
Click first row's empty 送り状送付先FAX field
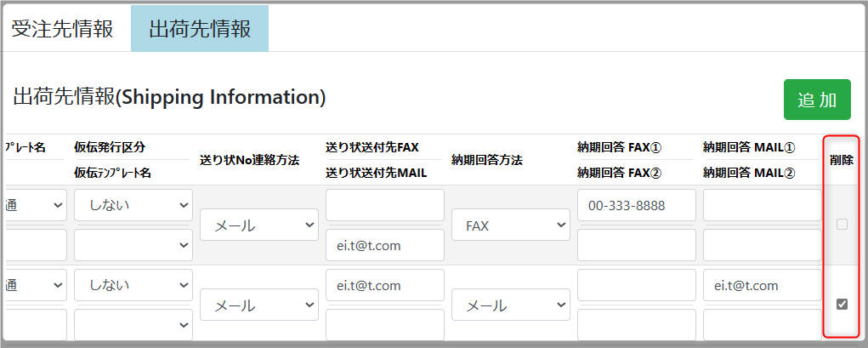[x=384, y=205]
